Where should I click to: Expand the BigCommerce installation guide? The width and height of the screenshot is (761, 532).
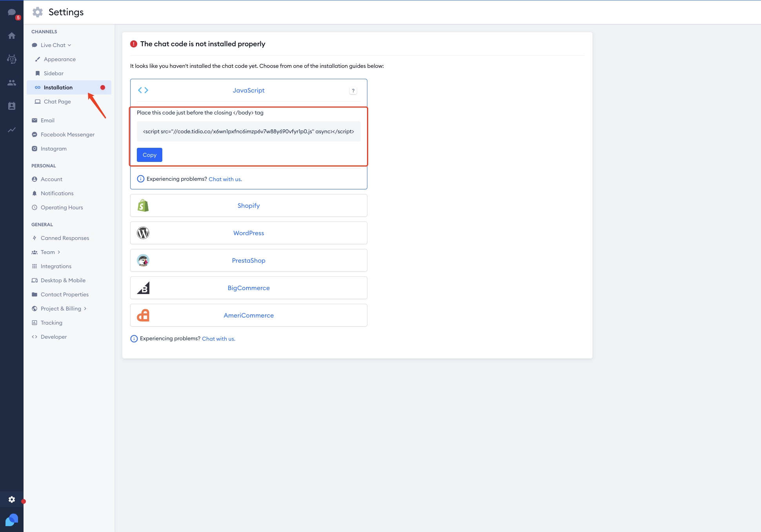tap(249, 288)
